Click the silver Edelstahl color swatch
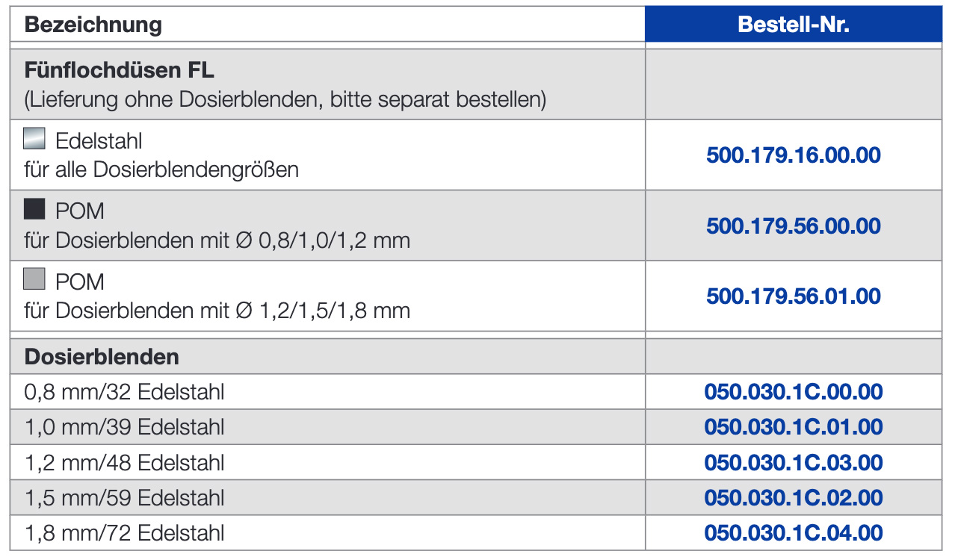 coord(35,139)
